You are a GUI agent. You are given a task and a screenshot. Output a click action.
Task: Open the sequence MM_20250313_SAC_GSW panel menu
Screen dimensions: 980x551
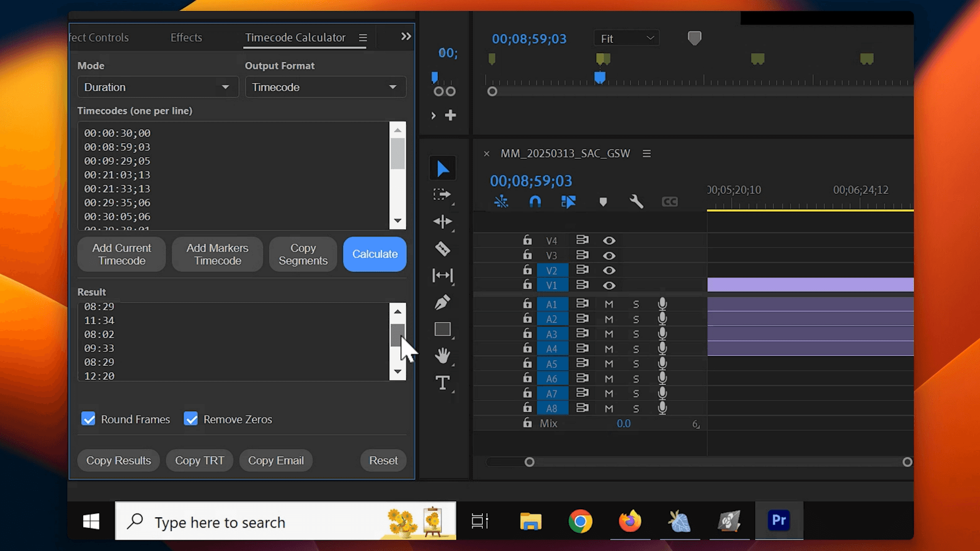click(x=647, y=154)
